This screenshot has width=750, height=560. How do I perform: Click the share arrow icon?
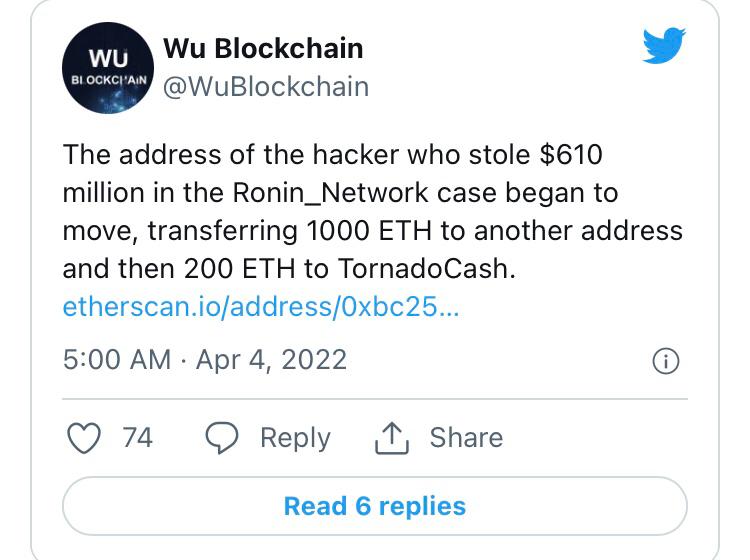click(392, 438)
